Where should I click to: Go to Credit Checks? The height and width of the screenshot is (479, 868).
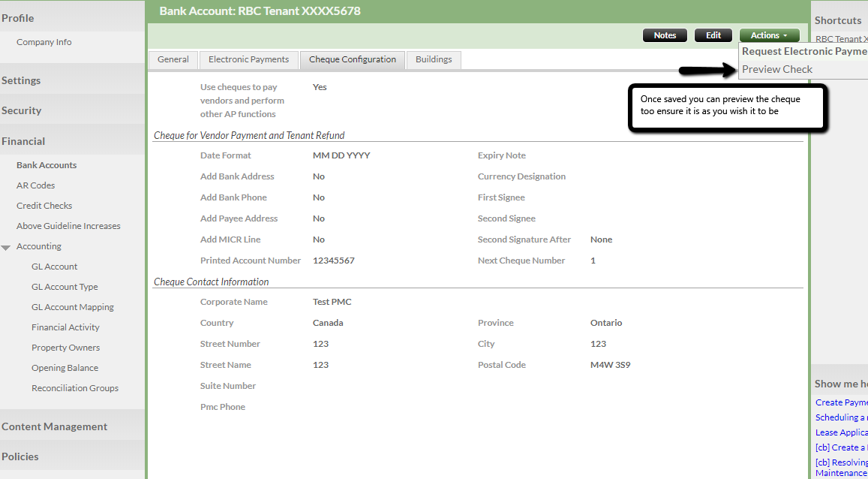[x=44, y=206]
